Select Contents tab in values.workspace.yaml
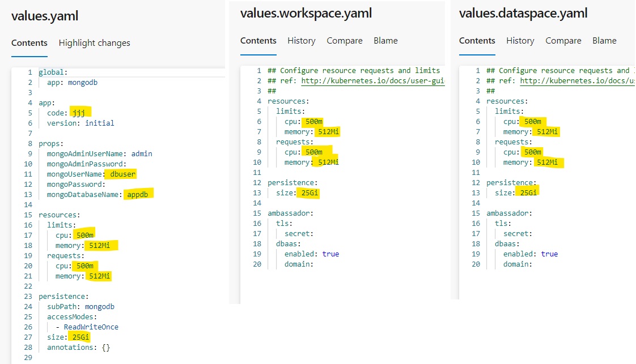636x364 pixels. point(258,41)
